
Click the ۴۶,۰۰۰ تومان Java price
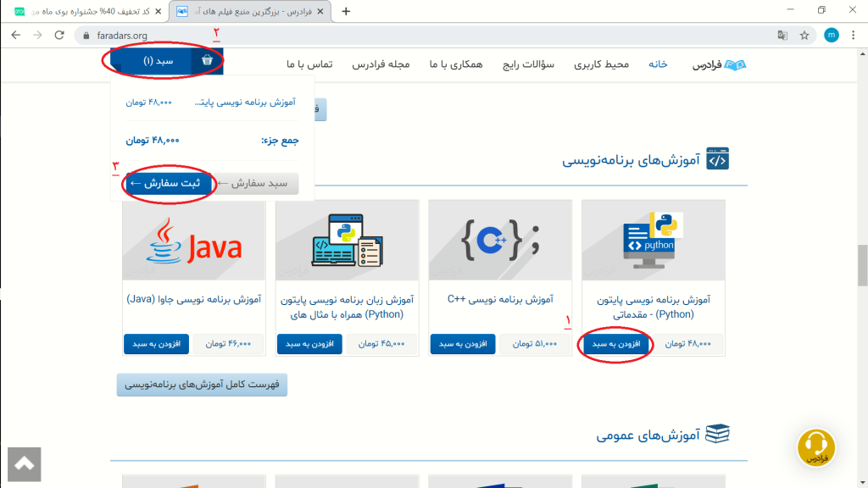click(228, 344)
